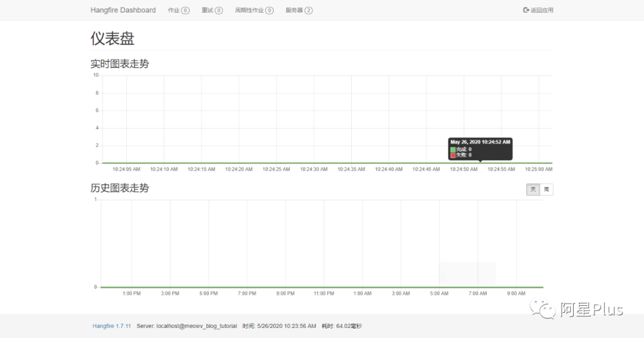644x338 pixels.
Task: Click the 10:24:15 AM realtime axis label
Action: coord(202,169)
